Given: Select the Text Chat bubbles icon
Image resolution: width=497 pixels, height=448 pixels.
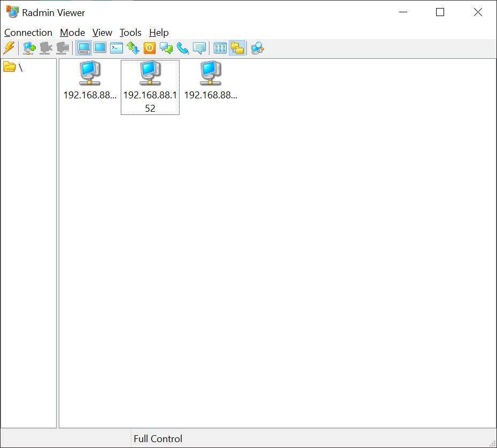Looking at the screenshot, I should pyautogui.click(x=166, y=48).
